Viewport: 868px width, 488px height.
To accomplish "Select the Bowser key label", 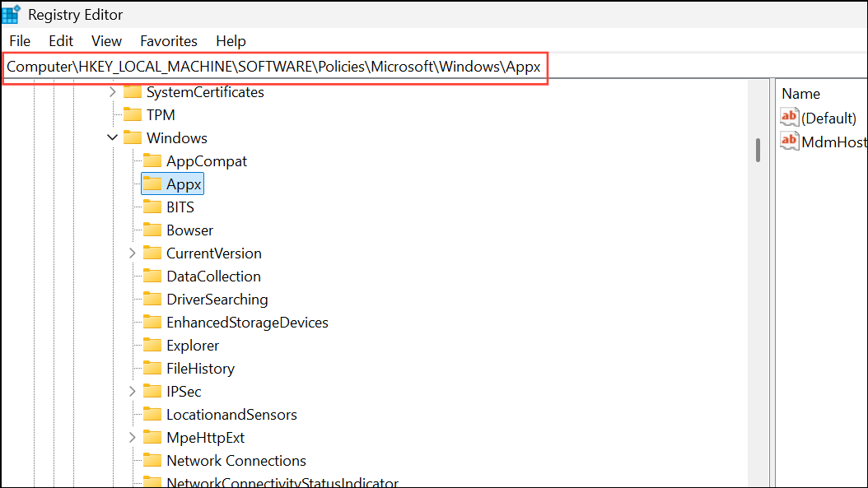I will (190, 230).
